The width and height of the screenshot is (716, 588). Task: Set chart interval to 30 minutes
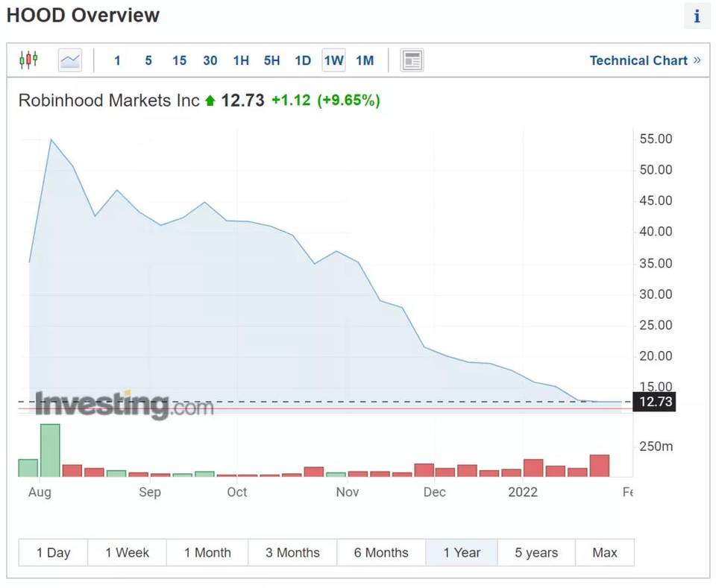point(210,60)
